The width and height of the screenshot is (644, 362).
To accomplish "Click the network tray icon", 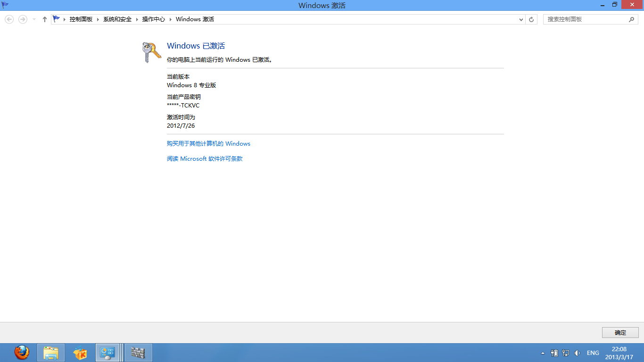I will [566, 353].
